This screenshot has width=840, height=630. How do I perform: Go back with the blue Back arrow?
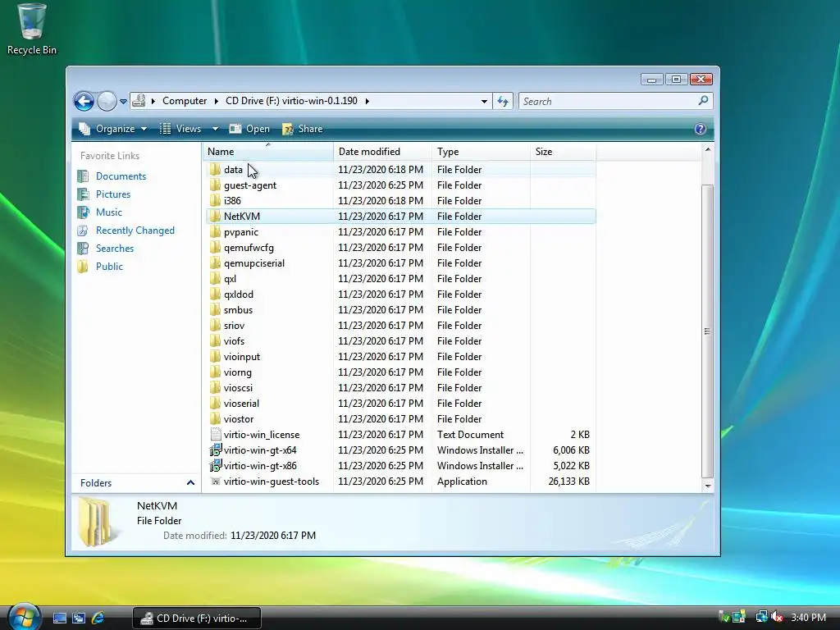pos(84,101)
